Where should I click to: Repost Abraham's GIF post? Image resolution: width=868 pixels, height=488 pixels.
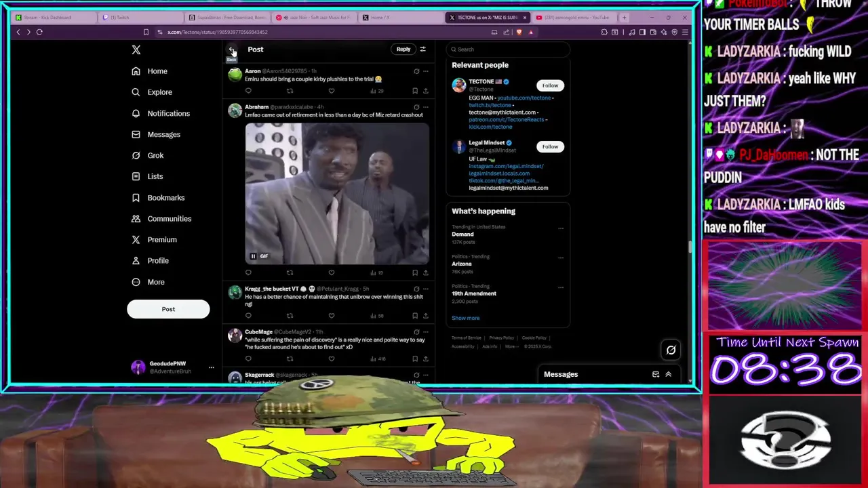(290, 272)
